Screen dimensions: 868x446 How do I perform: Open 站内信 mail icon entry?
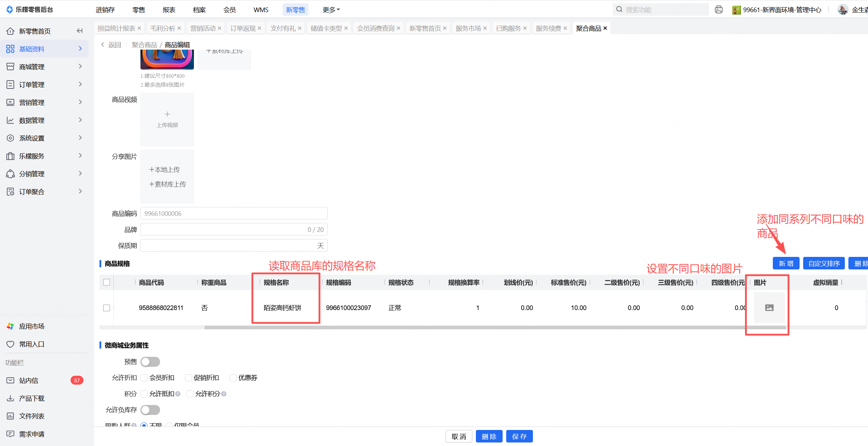(x=10, y=380)
